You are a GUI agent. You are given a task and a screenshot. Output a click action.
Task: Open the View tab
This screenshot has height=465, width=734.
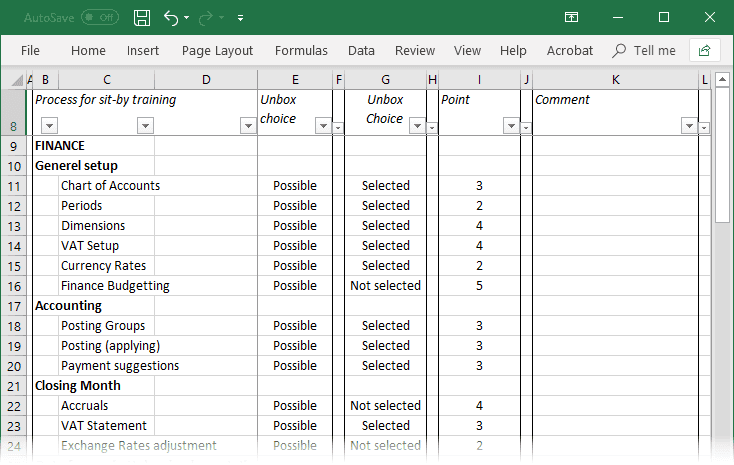coord(467,50)
